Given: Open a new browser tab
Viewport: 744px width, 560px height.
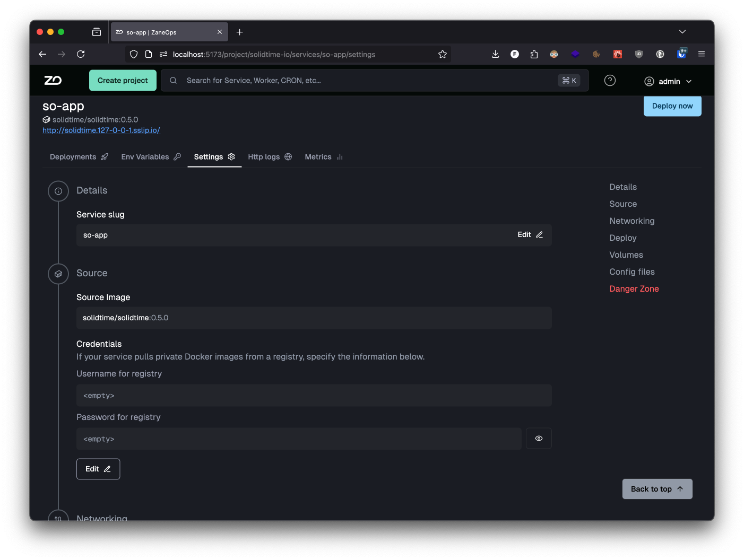Looking at the screenshot, I should pos(240,32).
